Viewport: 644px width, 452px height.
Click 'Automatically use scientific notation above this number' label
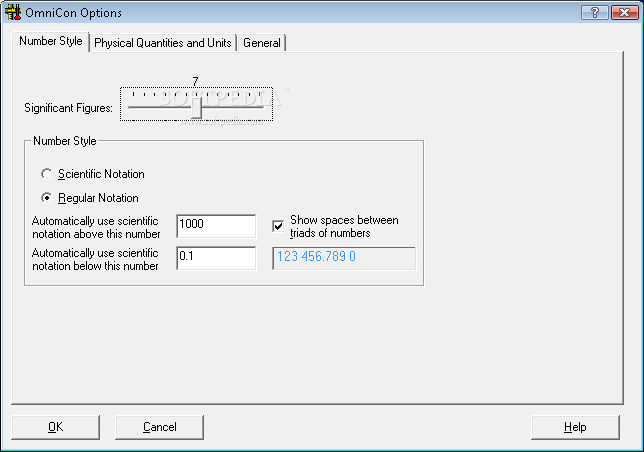pos(96,227)
